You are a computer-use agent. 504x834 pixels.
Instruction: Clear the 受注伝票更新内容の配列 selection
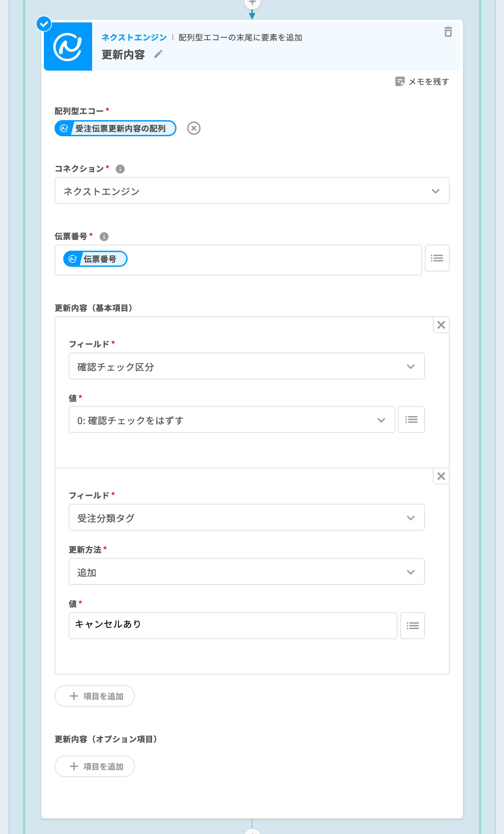pos(194,128)
